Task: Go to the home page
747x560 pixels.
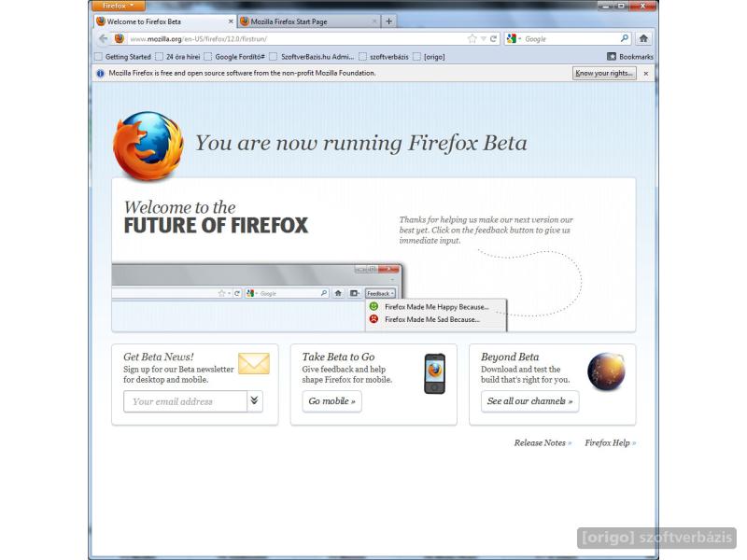Action: (x=643, y=38)
